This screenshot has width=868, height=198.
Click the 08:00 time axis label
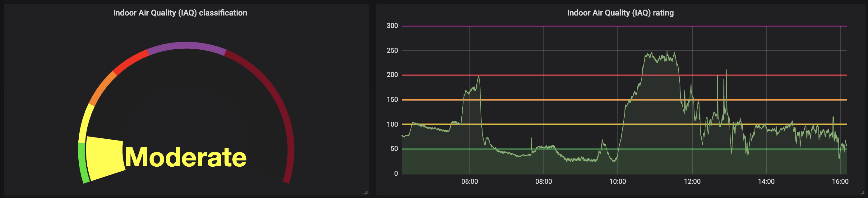pyautogui.click(x=543, y=182)
